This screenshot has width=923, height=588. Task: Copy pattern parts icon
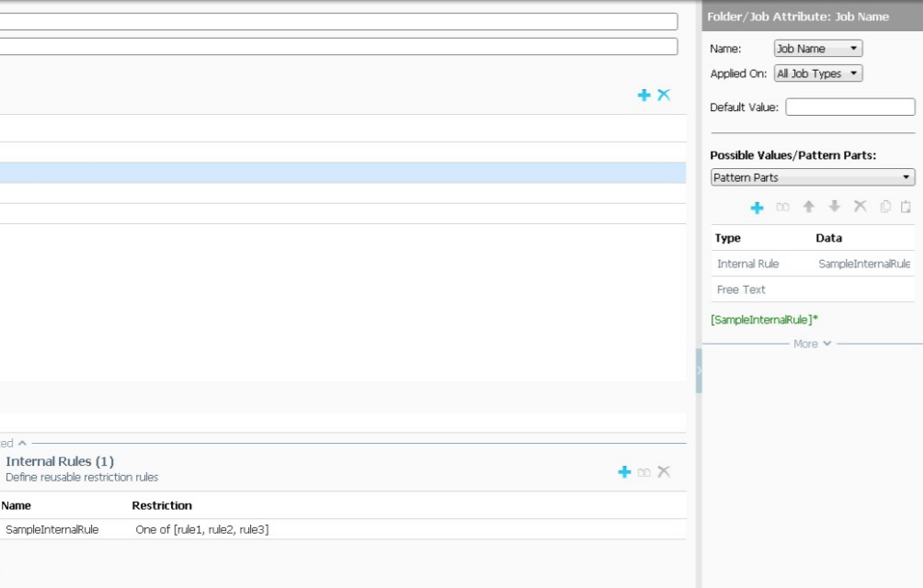click(885, 207)
